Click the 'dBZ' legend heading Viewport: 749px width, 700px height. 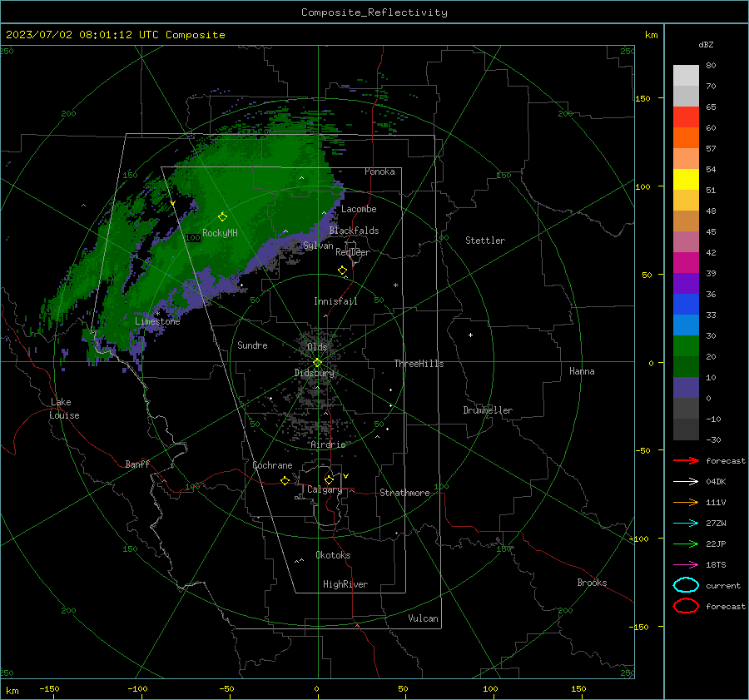(706, 44)
